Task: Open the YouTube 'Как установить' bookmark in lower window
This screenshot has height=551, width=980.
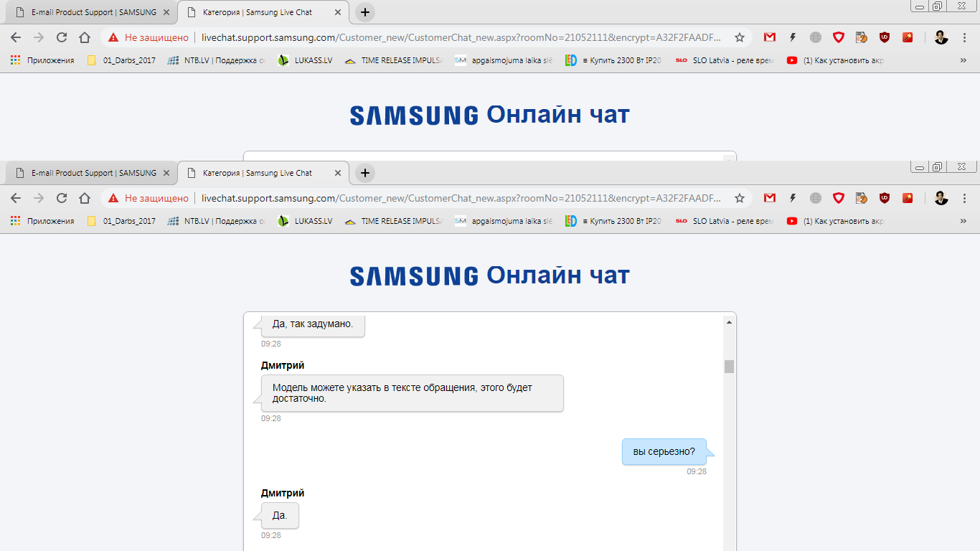Action: tap(835, 221)
